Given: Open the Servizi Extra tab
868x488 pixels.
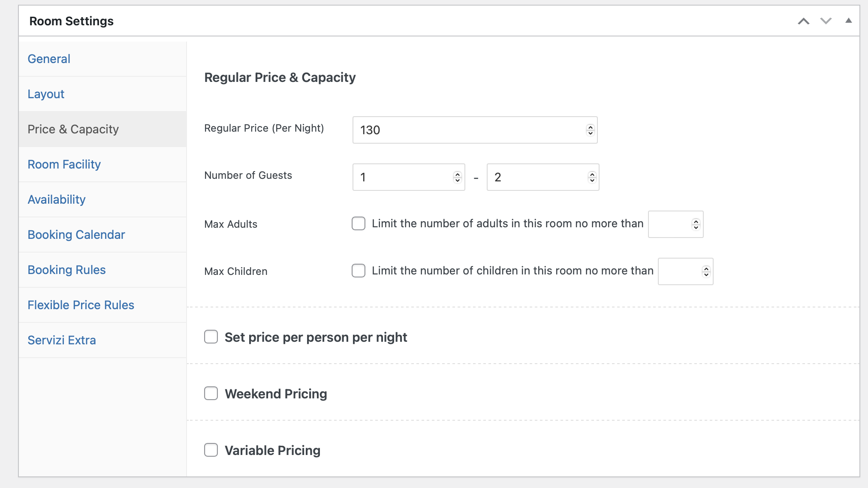Looking at the screenshot, I should pyautogui.click(x=102, y=340).
